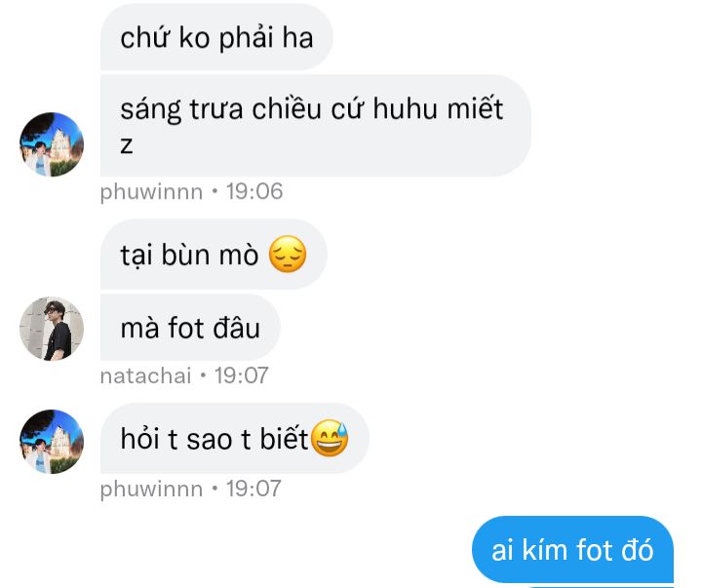Click the 'natachai' sender name label
The image size is (702, 588).
pos(145,375)
